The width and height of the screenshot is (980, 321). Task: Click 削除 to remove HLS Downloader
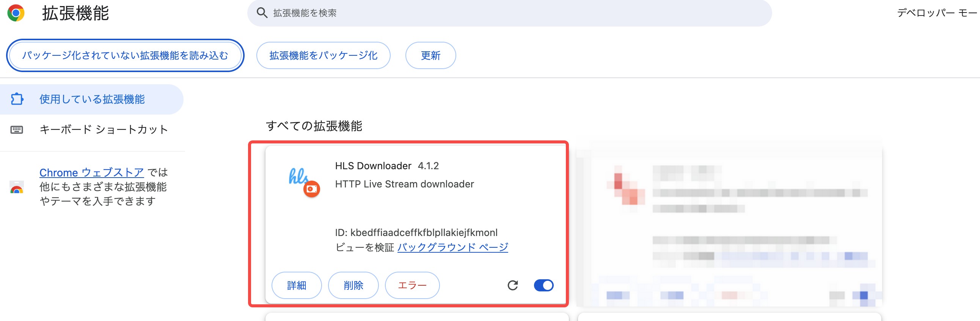[x=353, y=285]
